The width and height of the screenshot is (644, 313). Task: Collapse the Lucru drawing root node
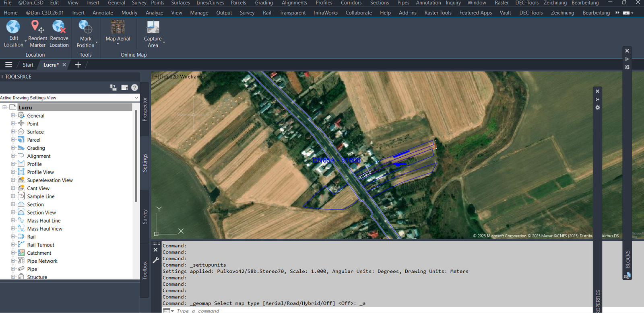pos(5,107)
